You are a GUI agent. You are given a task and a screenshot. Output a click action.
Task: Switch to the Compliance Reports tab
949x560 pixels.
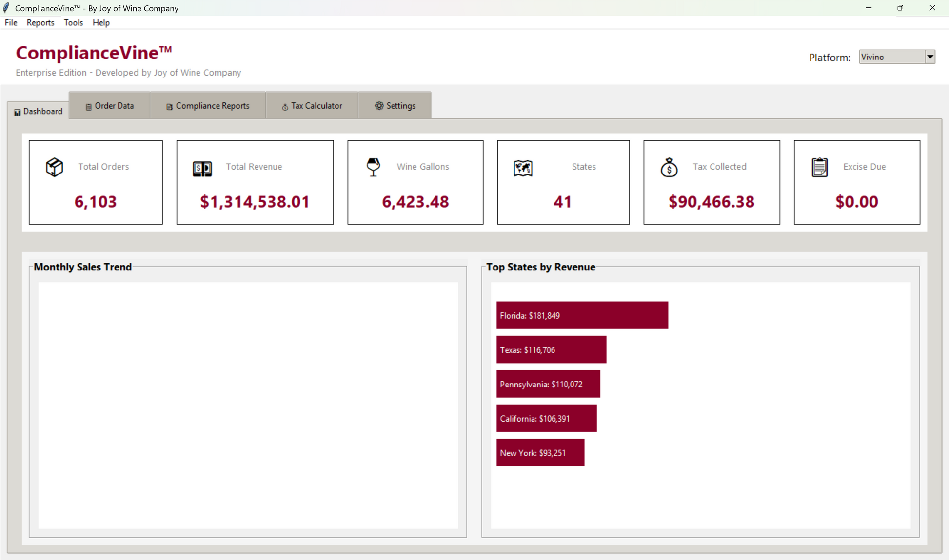[x=208, y=105]
